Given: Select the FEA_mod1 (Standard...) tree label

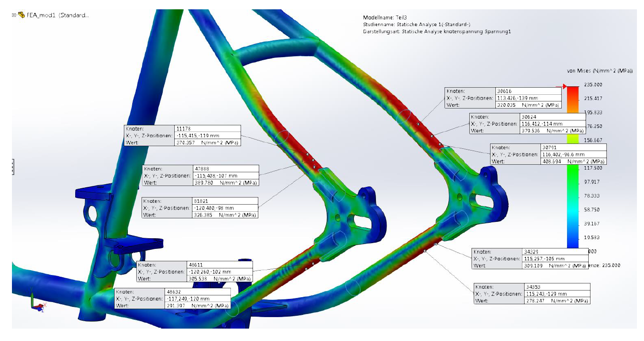Looking at the screenshot, I should coord(57,15).
